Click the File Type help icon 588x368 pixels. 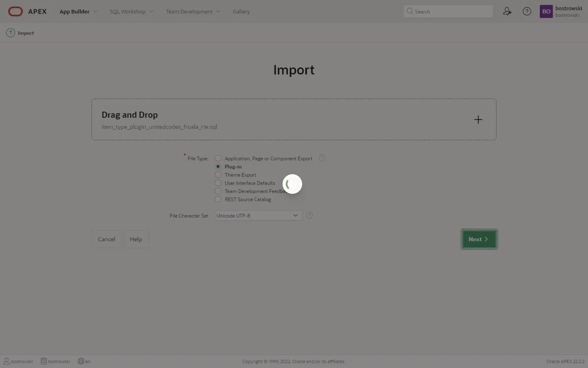[x=322, y=158]
